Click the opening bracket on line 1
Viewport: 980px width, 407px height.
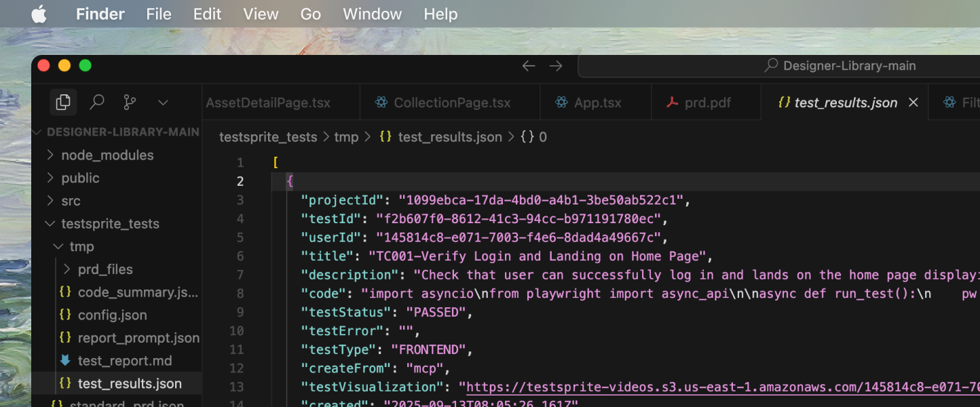(276, 163)
